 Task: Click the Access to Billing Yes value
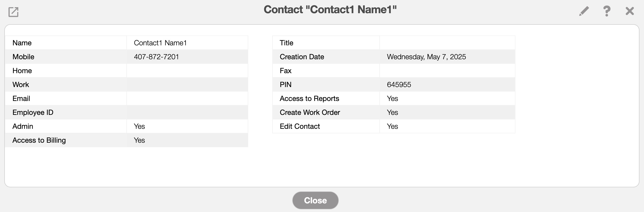[x=139, y=141]
